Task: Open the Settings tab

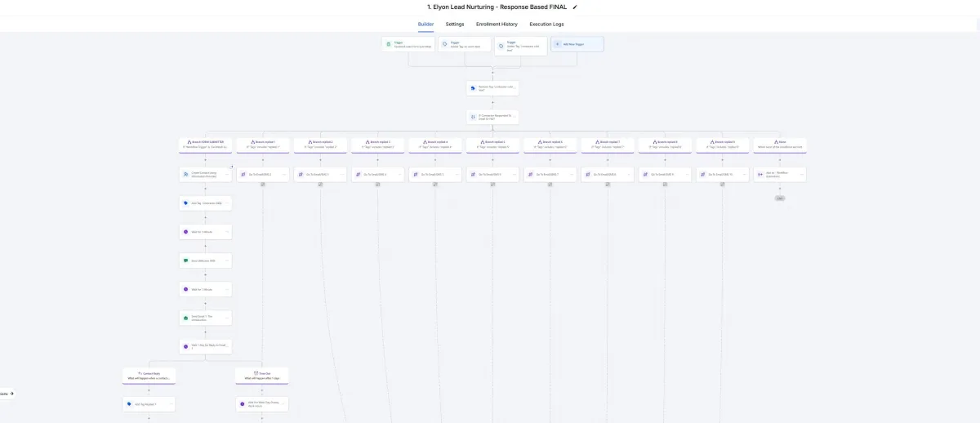Action: click(x=455, y=24)
